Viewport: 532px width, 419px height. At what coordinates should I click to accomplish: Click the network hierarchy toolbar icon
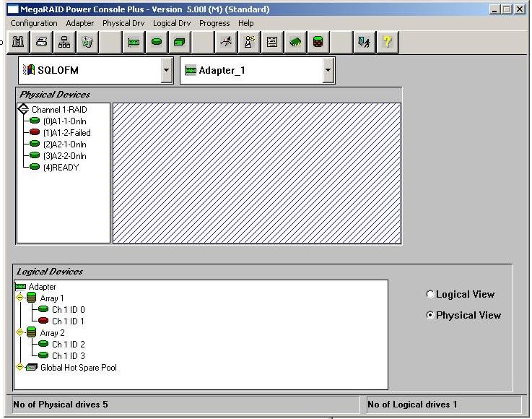(64, 42)
